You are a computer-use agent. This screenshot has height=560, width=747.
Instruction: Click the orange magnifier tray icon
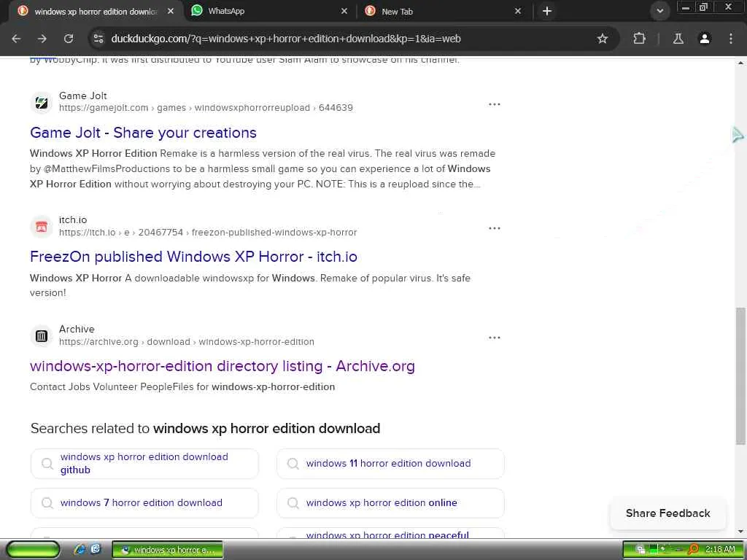click(693, 550)
